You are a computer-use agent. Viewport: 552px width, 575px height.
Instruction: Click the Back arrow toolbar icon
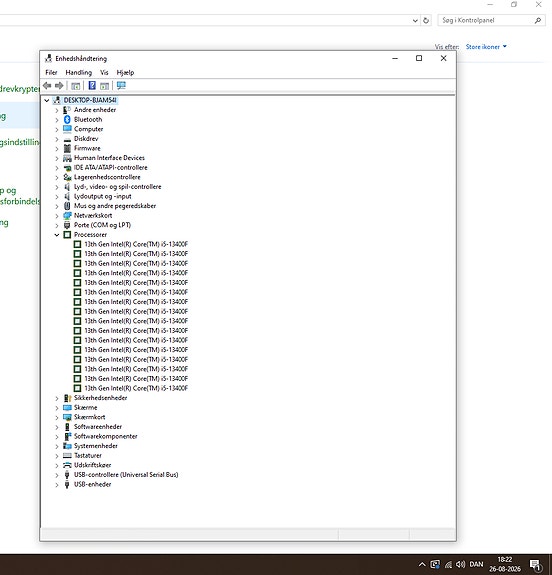click(47, 85)
